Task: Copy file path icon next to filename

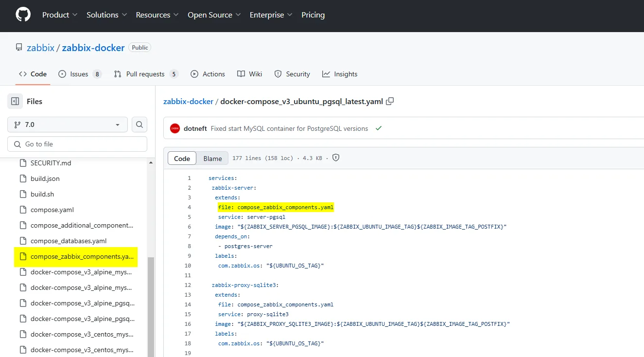Action: (390, 101)
